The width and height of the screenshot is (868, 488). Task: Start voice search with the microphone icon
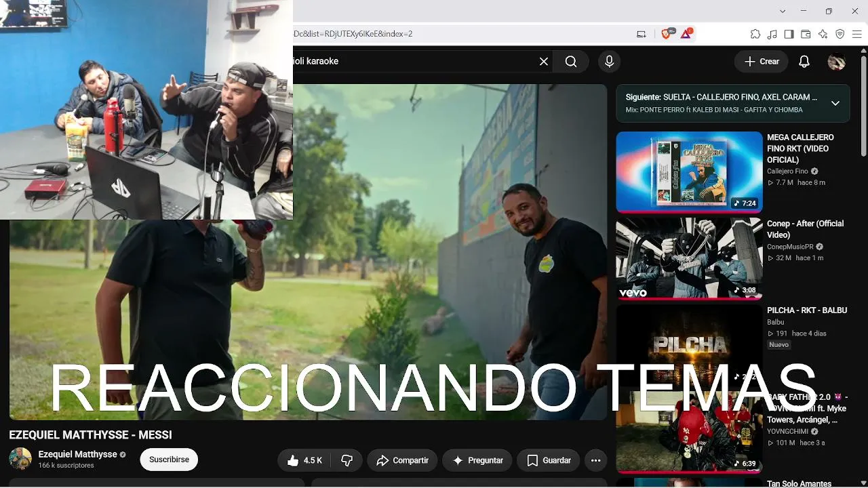point(609,62)
